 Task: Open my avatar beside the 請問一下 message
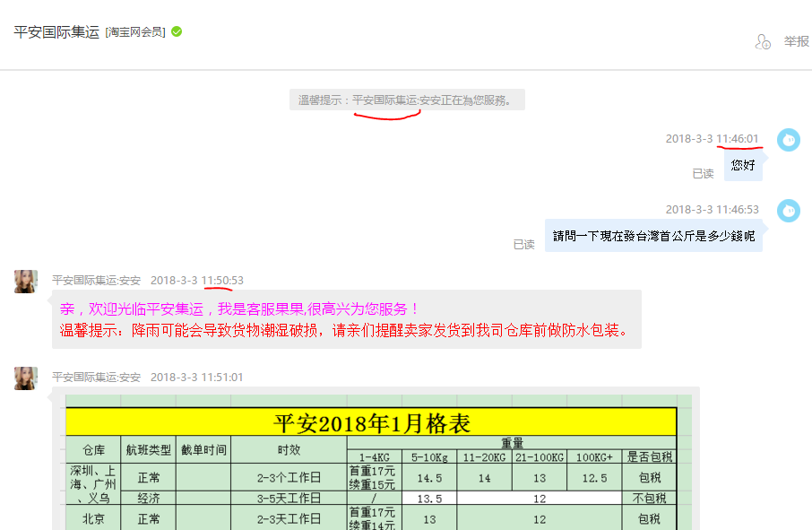[788, 211]
